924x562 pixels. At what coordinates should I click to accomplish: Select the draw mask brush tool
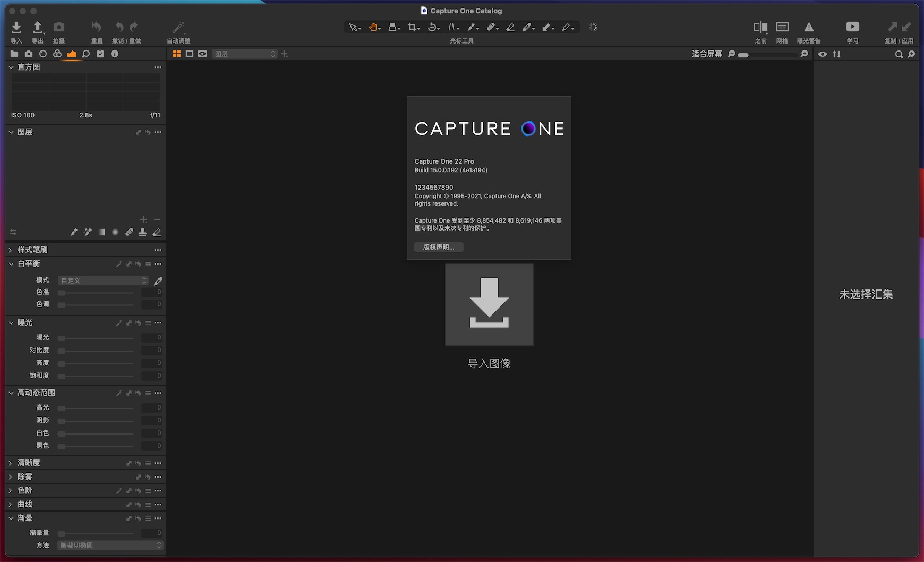[x=472, y=27]
